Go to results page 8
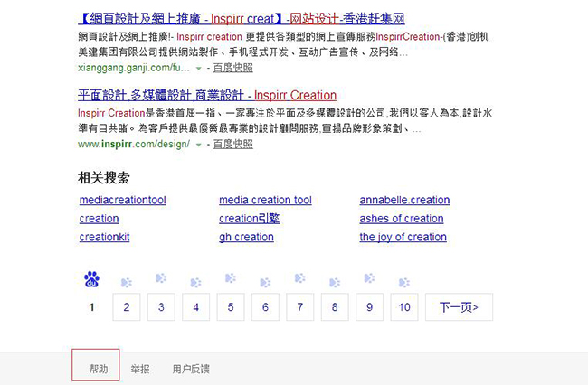The height and width of the screenshot is (385, 588). pyautogui.click(x=335, y=307)
